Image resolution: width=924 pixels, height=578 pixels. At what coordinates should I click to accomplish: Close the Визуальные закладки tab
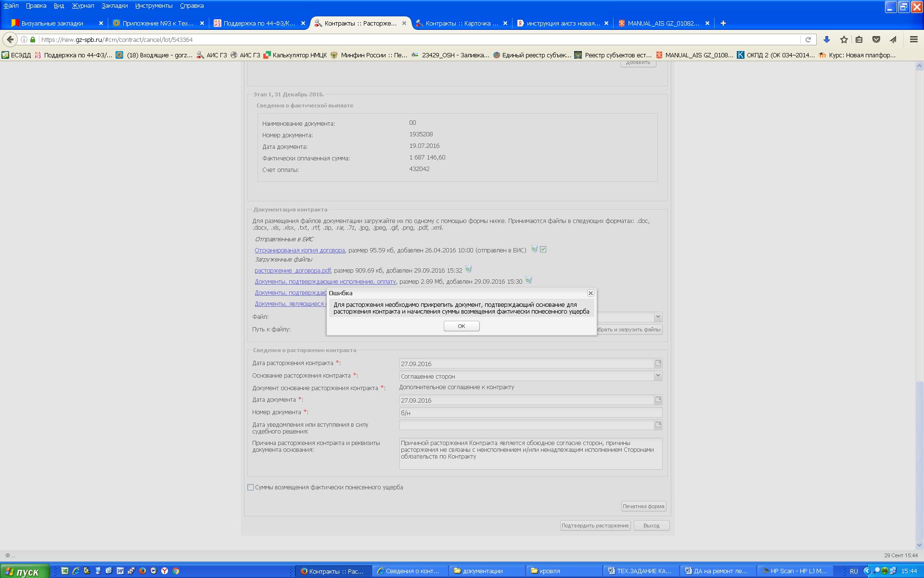101,23
